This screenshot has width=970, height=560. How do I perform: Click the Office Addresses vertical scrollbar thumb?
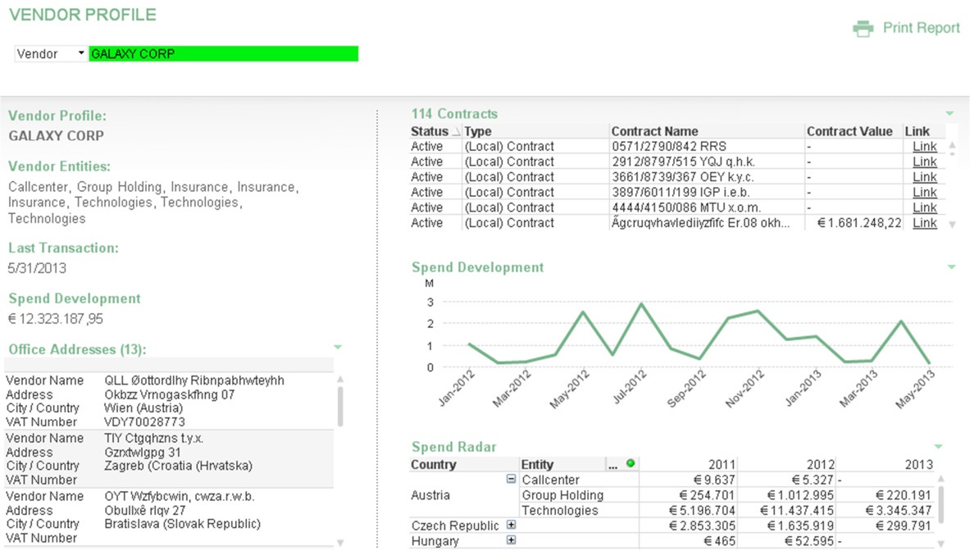click(340, 407)
